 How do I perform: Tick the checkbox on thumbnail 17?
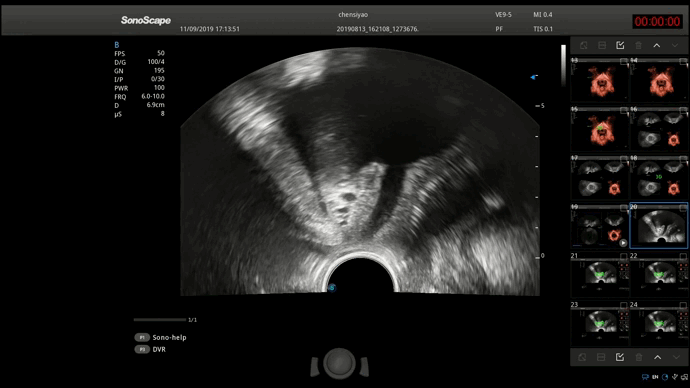click(624, 159)
